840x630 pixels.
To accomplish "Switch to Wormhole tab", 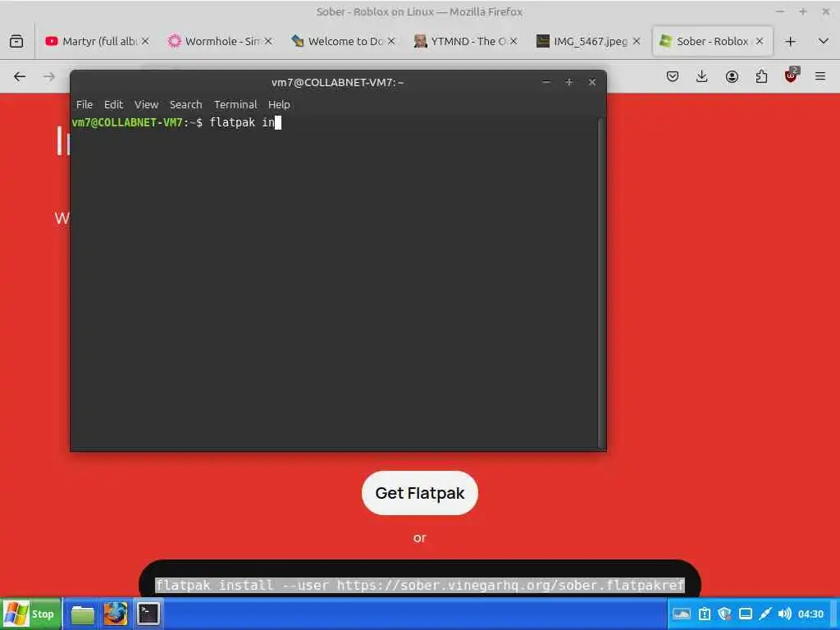I will pos(220,41).
